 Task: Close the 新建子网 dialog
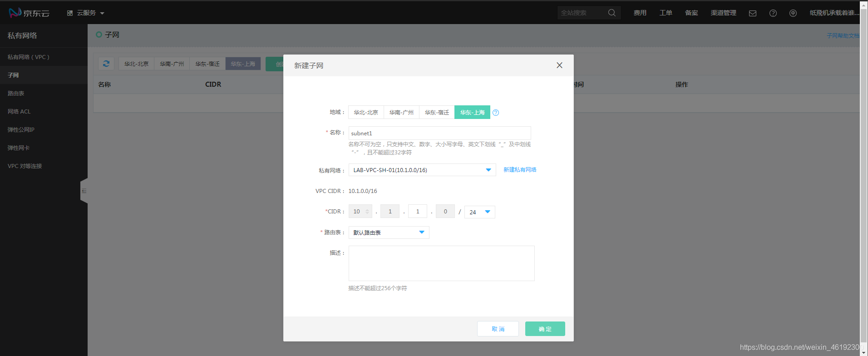559,65
